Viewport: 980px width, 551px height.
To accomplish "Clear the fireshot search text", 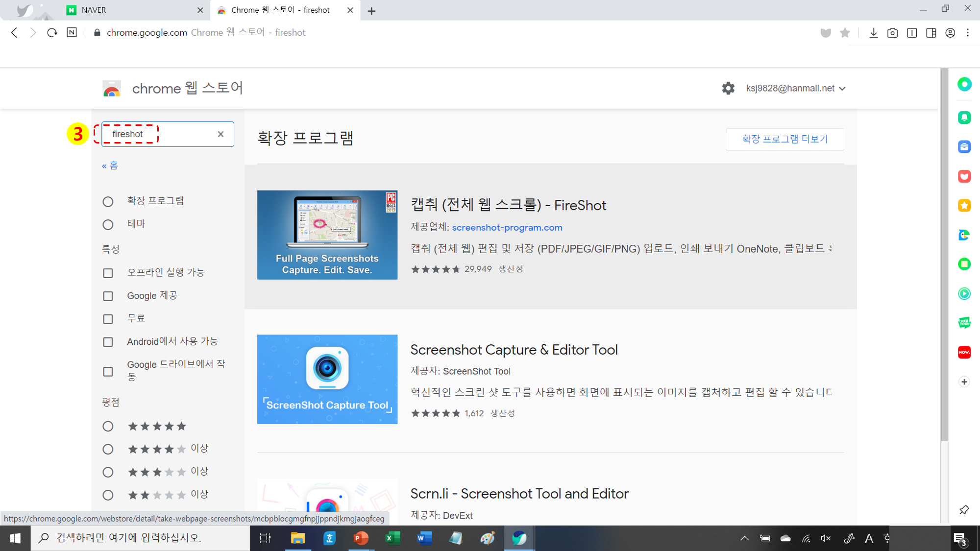I will coord(220,134).
